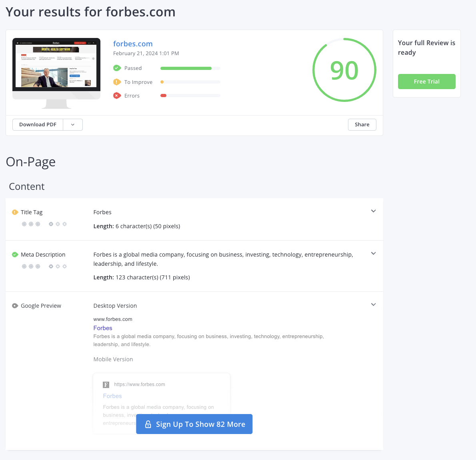Click the 'On-Page' section heading
The width and height of the screenshot is (476, 460).
point(31,162)
